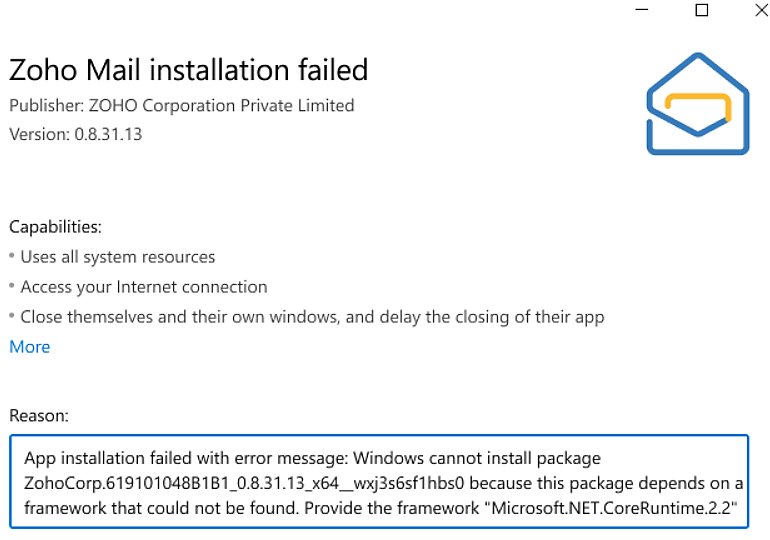Click the Capabilities label
This screenshot has width=770, height=540.
click(55, 227)
